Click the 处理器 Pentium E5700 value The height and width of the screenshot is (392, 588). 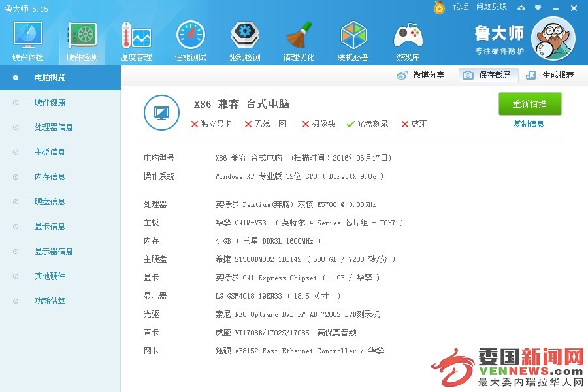pyautogui.click(x=295, y=204)
